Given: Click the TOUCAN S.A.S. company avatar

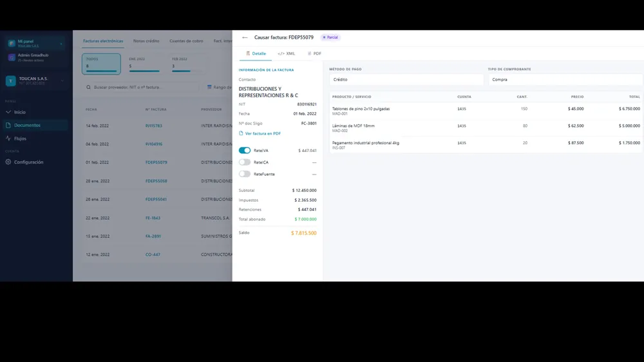Looking at the screenshot, I should 11,81.
